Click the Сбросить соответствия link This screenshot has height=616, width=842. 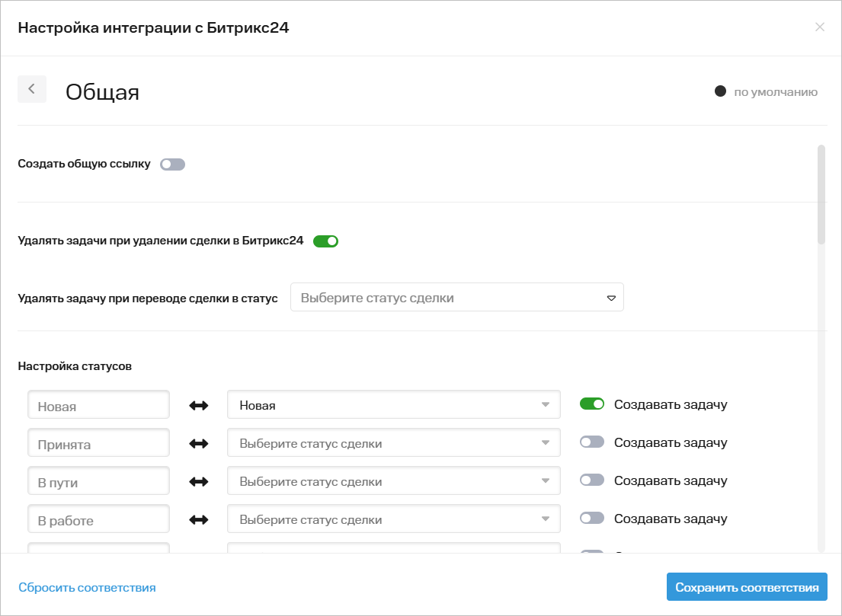click(87, 588)
